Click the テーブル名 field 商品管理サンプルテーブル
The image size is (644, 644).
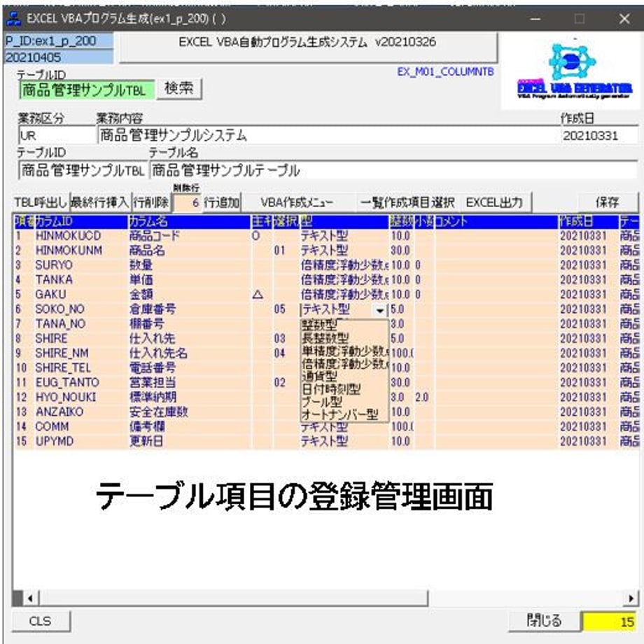pyautogui.click(x=393, y=170)
